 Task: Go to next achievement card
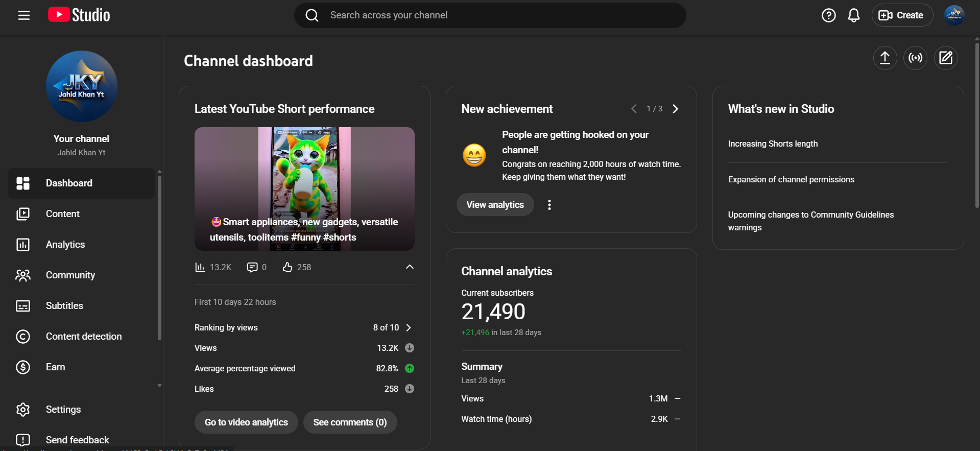675,109
